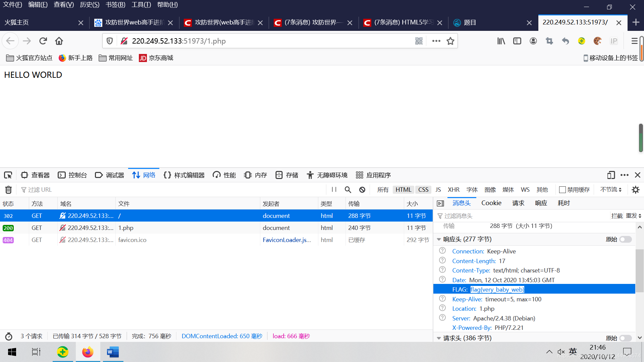The height and width of the screenshot is (362, 644).
Task: Click the FaviconLoader.js initiator link
Action: (287, 240)
